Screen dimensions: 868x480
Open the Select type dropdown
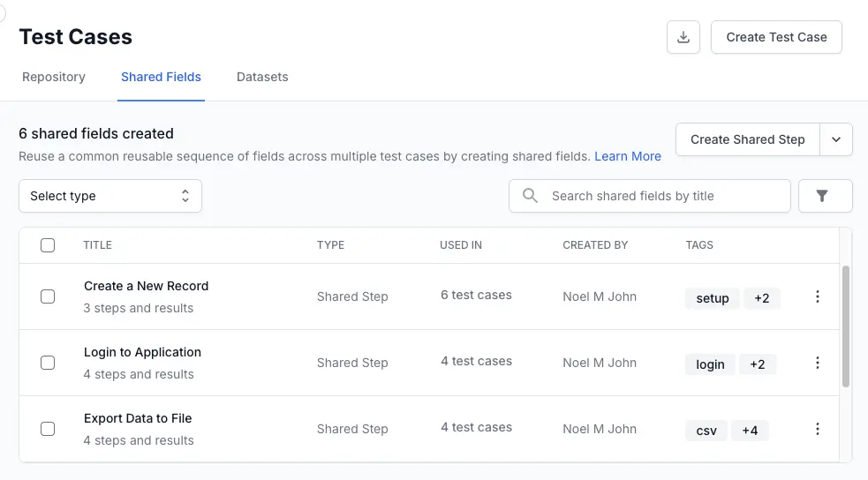pyautogui.click(x=110, y=196)
